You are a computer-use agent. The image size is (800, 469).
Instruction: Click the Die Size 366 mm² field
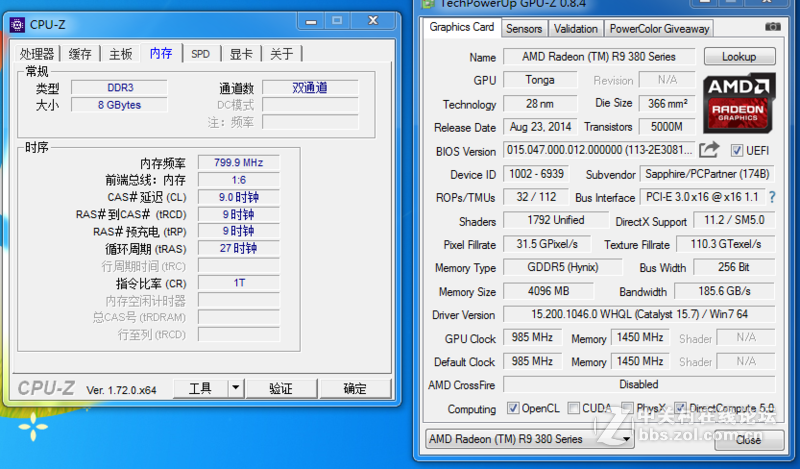[667, 104]
